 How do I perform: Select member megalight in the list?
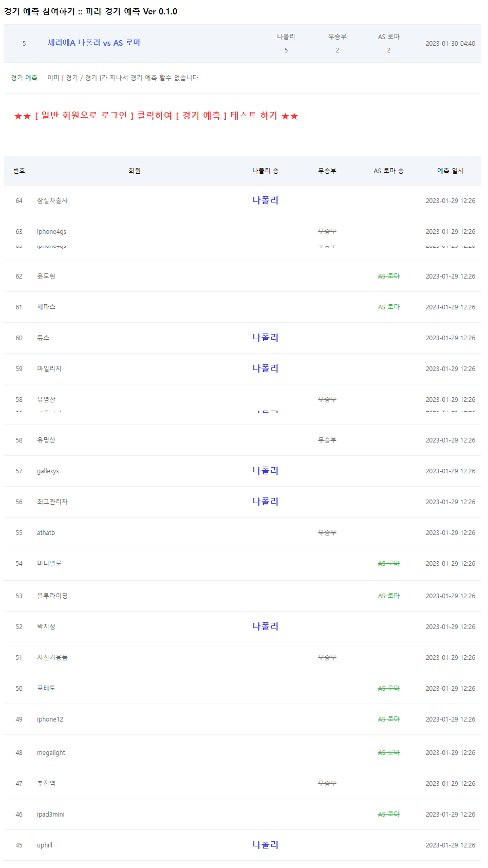pyautogui.click(x=51, y=753)
